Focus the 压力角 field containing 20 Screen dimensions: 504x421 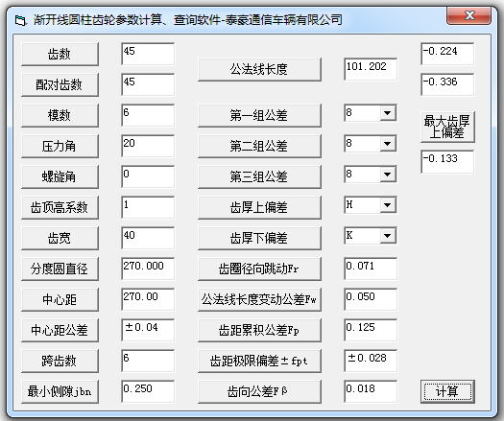[148, 146]
